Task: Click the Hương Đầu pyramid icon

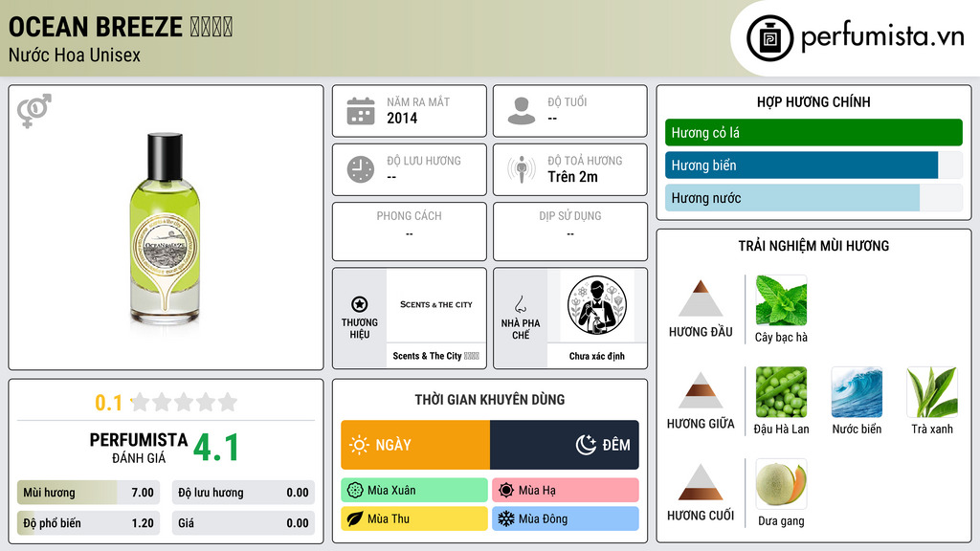Action: [x=701, y=298]
